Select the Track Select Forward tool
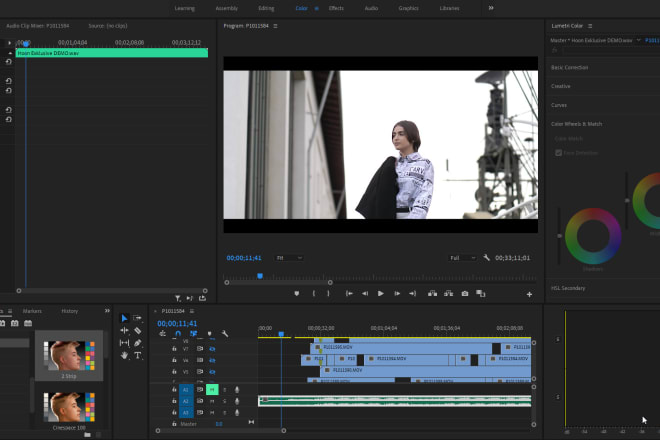 137,318
